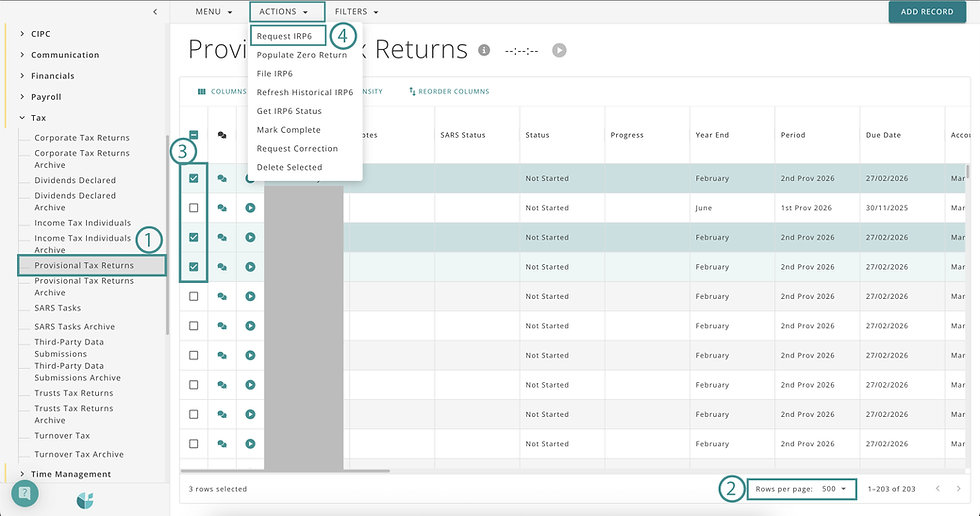Viewport: 980px width, 516px height.
Task: Select Provisional Tax Returns in sidebar
Action: [91, 265]
